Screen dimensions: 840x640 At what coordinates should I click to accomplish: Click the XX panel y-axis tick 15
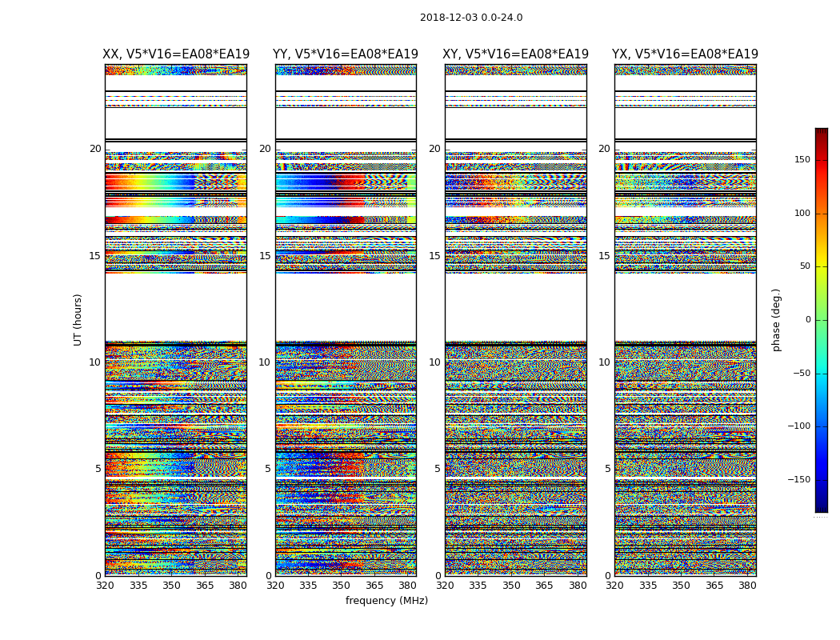tap(95, 255)
